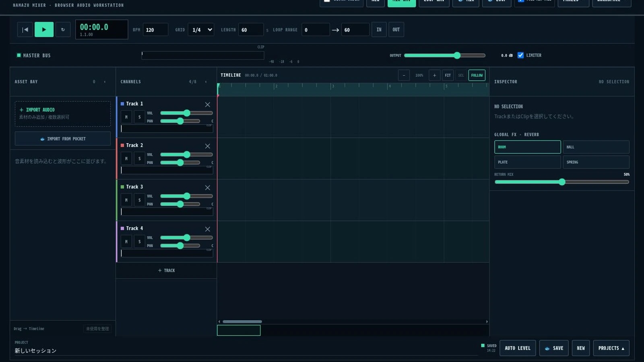Select the HALL reverb type
The width and height of the screenshot is (644, 362).
tap(596, 147)
